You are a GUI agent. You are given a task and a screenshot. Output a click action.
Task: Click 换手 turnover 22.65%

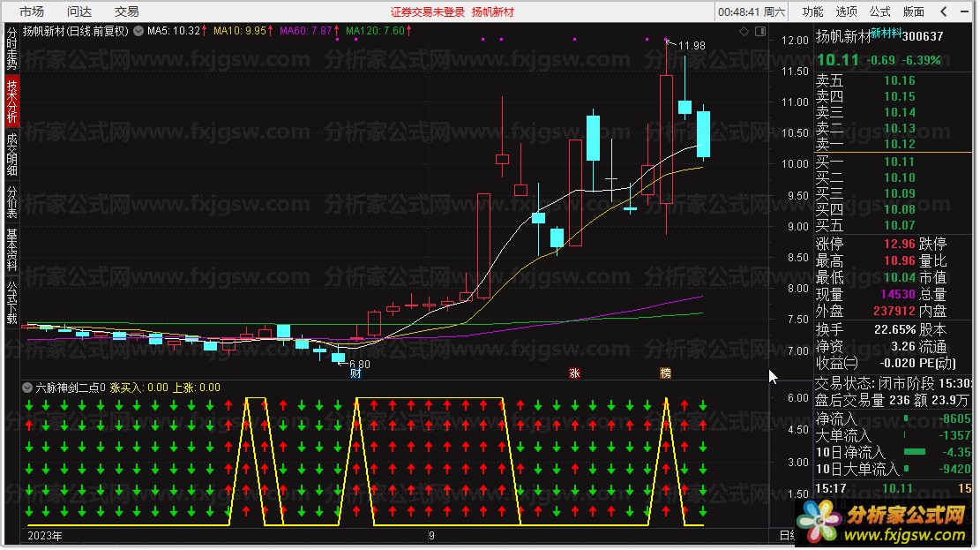pyautogui.click(x=895, y=330)
